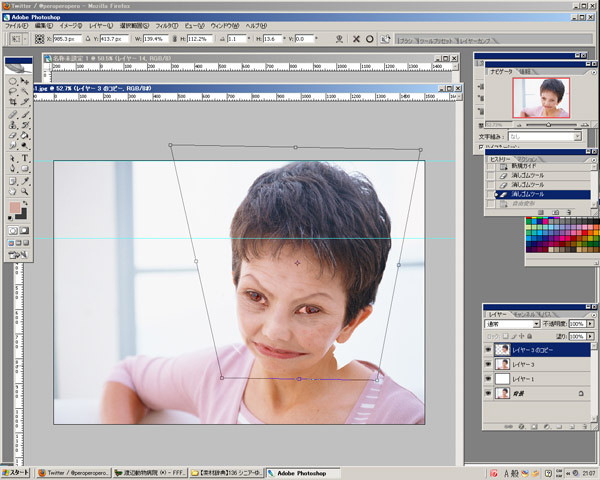Select the History Brush tool
This screenshot has width=600, height=480.
(24, 125)
